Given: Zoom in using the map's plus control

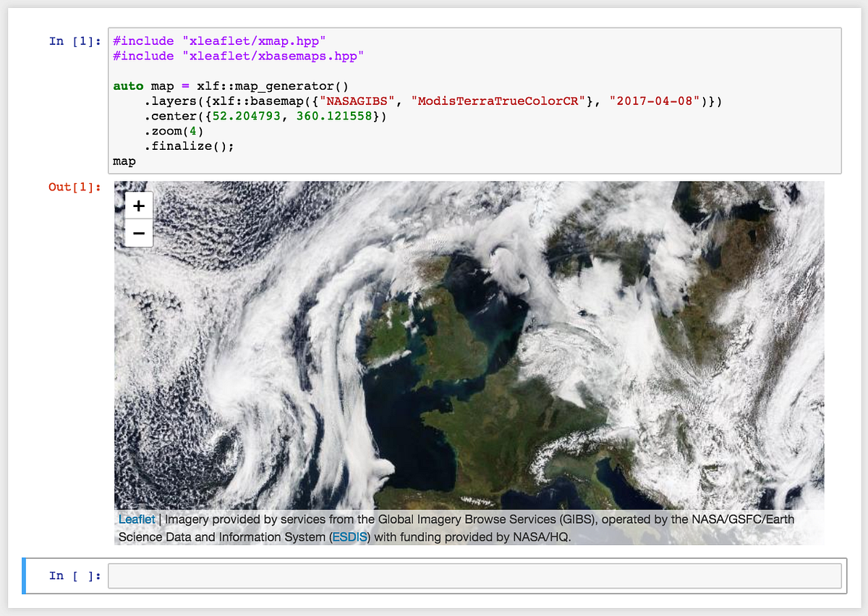Looking at the screenshot, I should 137,206.
